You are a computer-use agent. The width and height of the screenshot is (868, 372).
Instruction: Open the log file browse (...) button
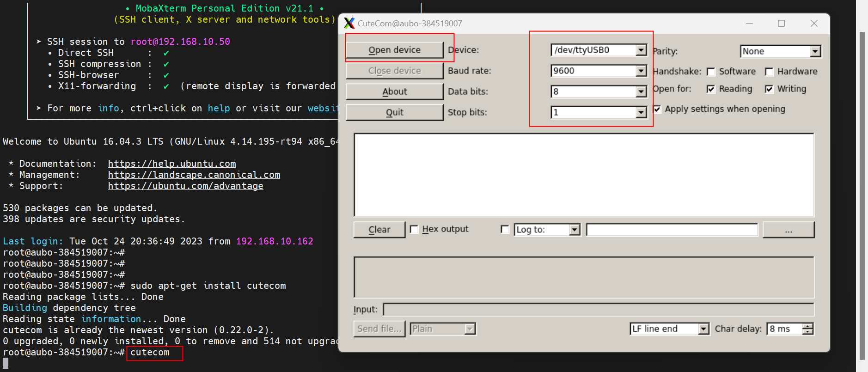point(788,230)
